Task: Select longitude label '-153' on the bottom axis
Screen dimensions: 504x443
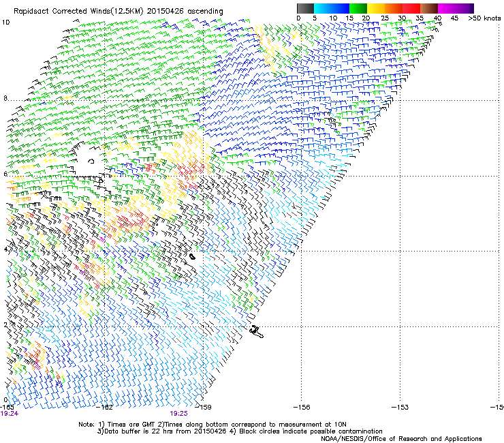Action: 400,407
